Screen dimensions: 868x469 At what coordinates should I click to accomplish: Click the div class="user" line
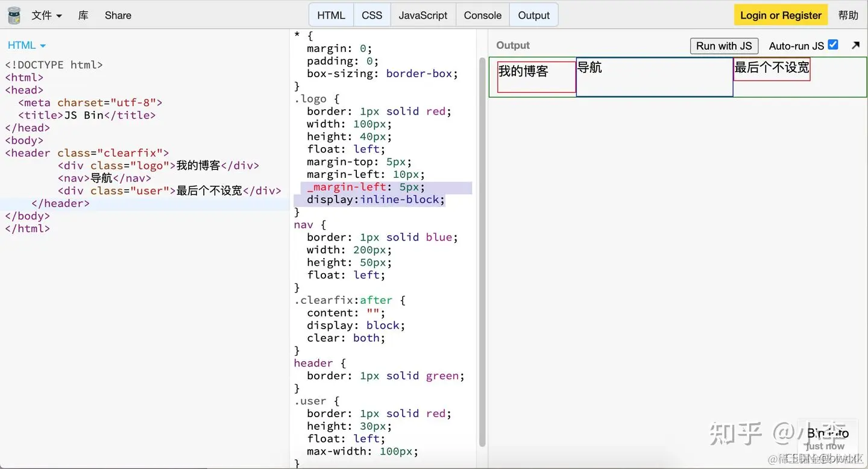tap(169, 191)
